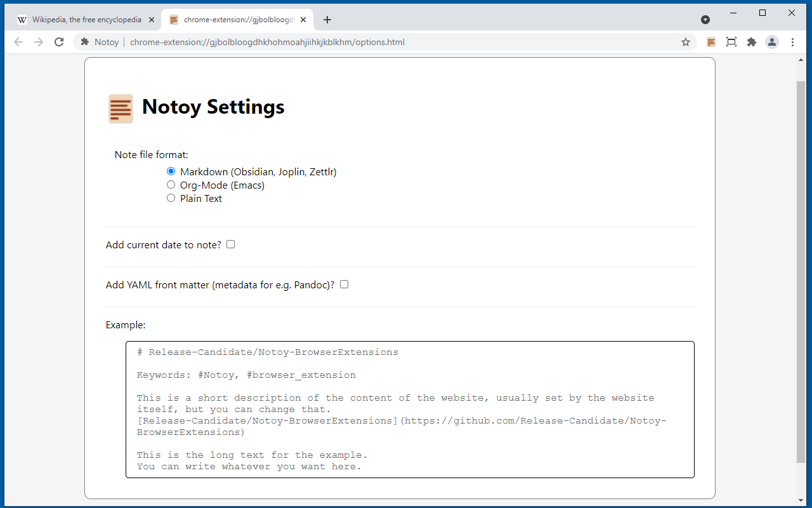Close the Wikipedia tab

(152, 20)
